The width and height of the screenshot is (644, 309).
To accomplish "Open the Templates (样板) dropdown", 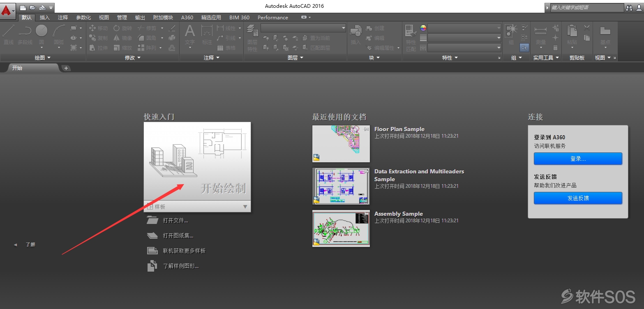I will point(197,207).
